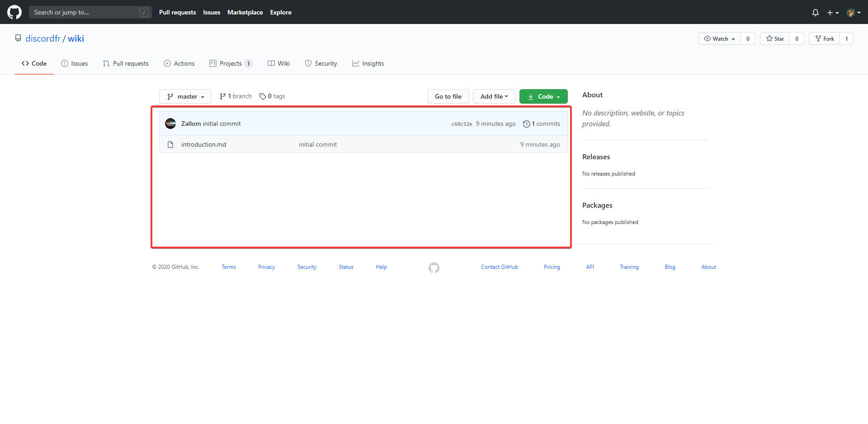868x424 pixels.
Task: Open introduction.md's initial commit link
Action: coord(318,144)
